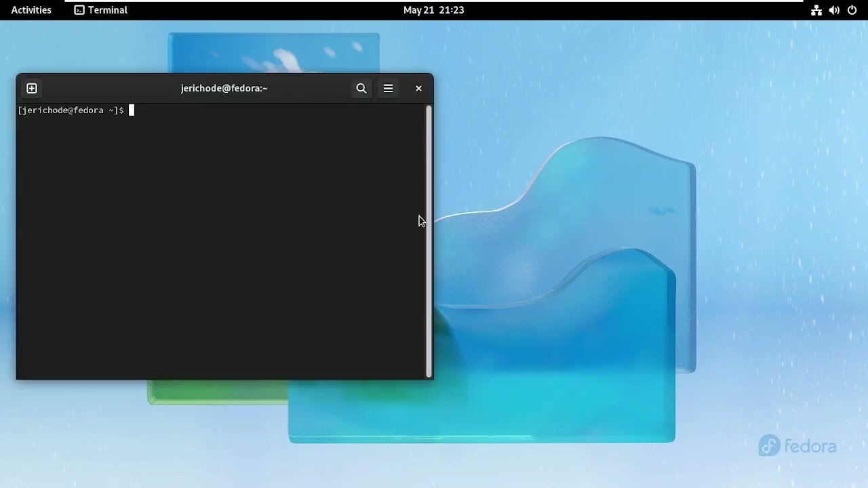Close the terminal window
This screenshot has width=868, height=488.
pos(418,88)
